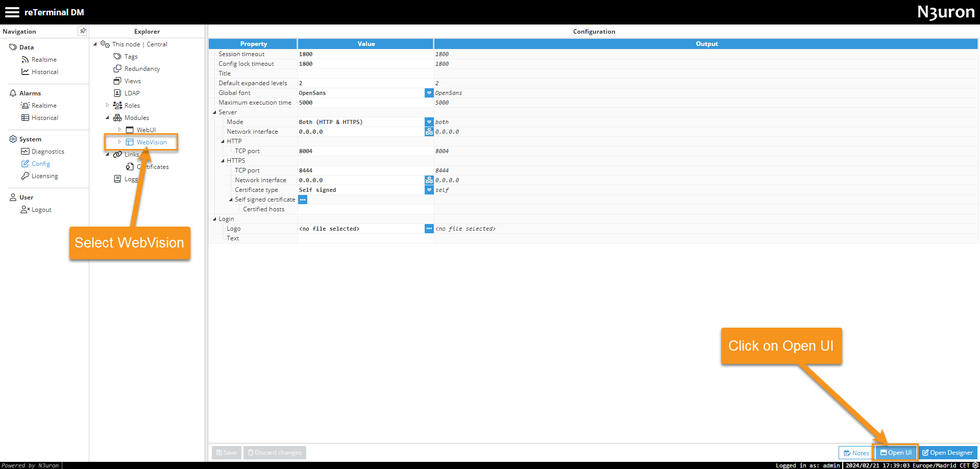This screenshot has width=980, height=469.
Task: Select WebUI module in Explorer
Action: click(x=146, y=130)
